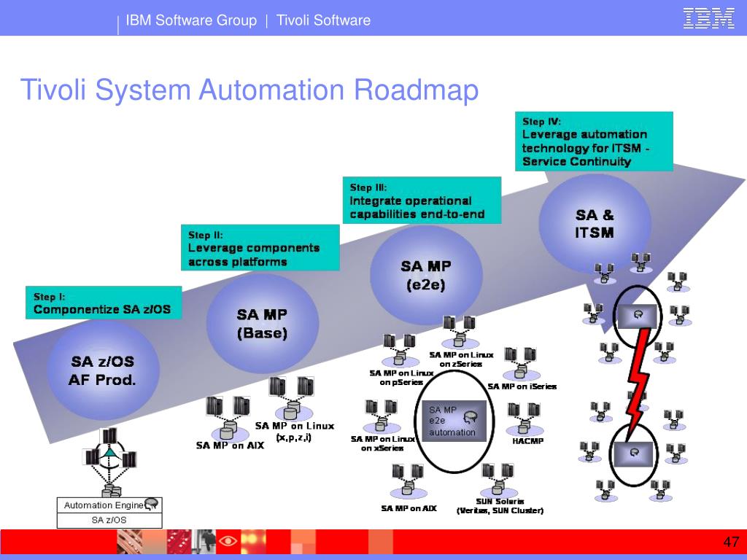Click the server icon above HACMP label
The image size is (747, 560).
pos(524,419)
